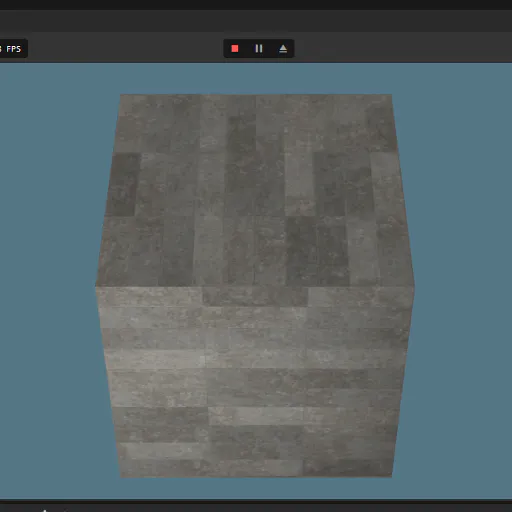Detach from play mode using the eject triangle

pos(283,49)
